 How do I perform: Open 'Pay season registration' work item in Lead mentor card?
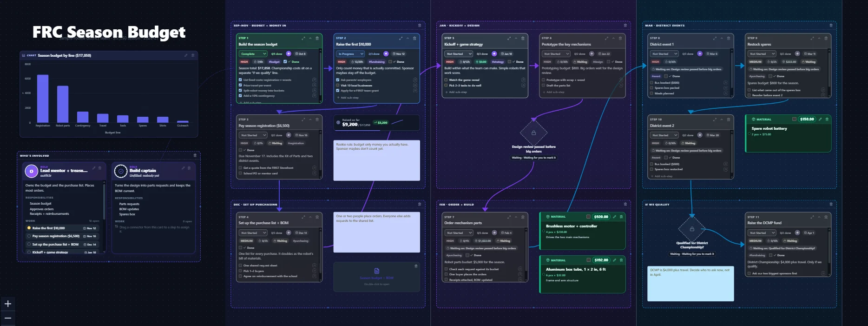pyautogui.click(x=62, y=236)
